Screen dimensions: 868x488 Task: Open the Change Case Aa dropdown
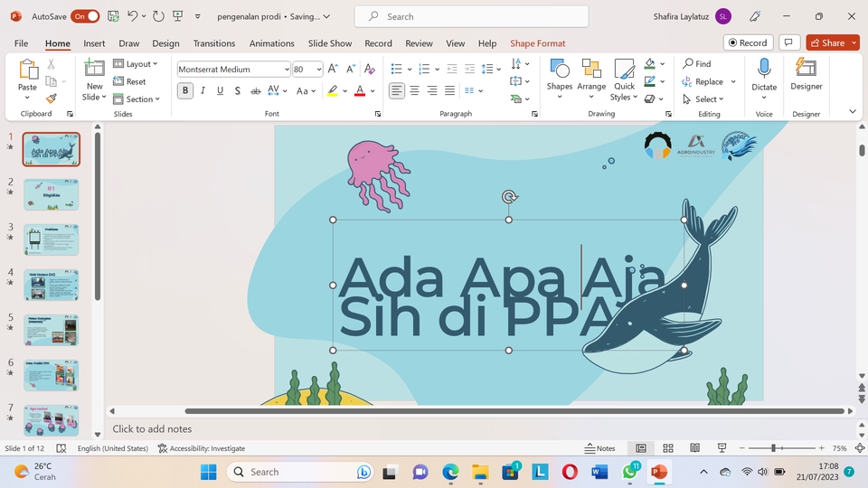(306, 90)
